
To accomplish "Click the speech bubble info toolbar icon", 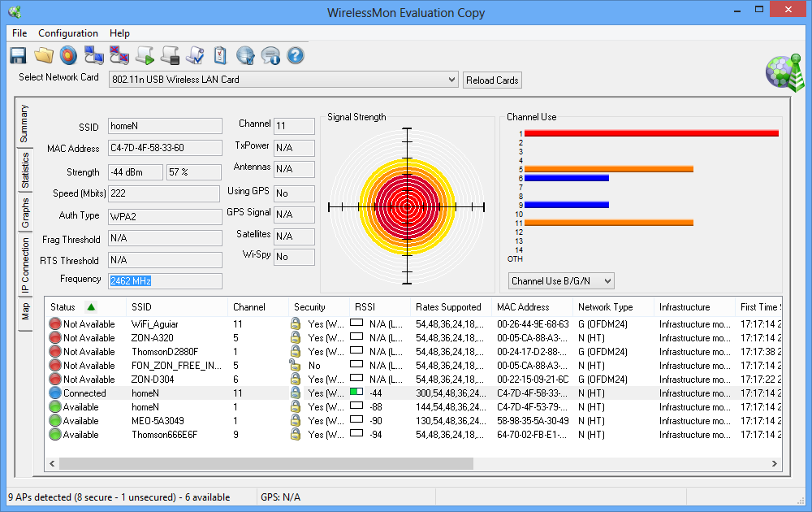I will coord(270,55).
